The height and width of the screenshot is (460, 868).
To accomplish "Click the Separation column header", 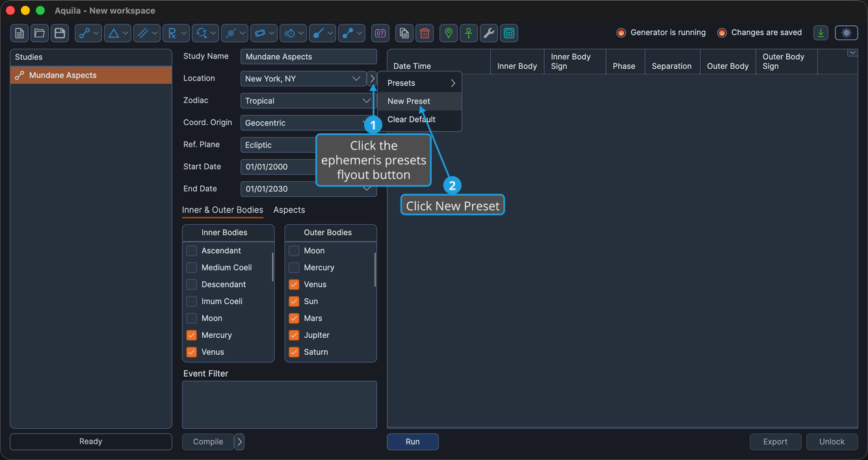I will pyautogui.click(x=672, y=62).
